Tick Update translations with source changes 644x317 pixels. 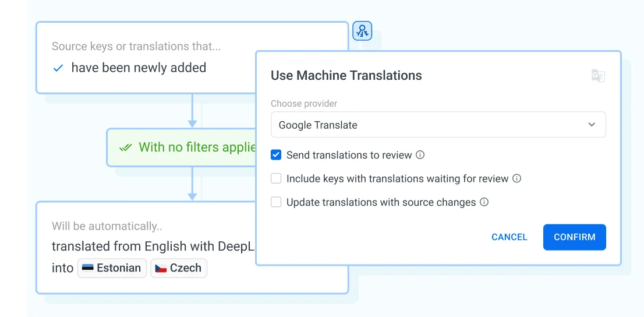pyautogui.click(x=276, y=202)
